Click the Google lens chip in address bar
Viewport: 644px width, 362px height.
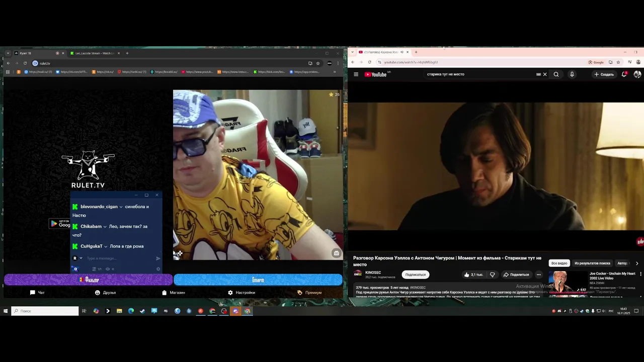coord(596,62)
